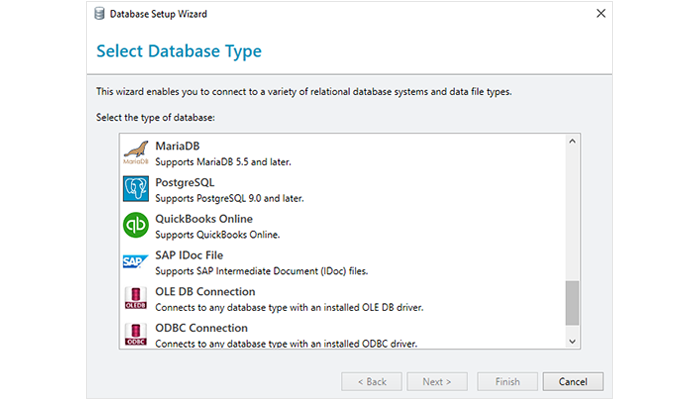The image size is (700, 400).
Task: Click the green QuickBooks logo icon
Action: click(135, 226)
